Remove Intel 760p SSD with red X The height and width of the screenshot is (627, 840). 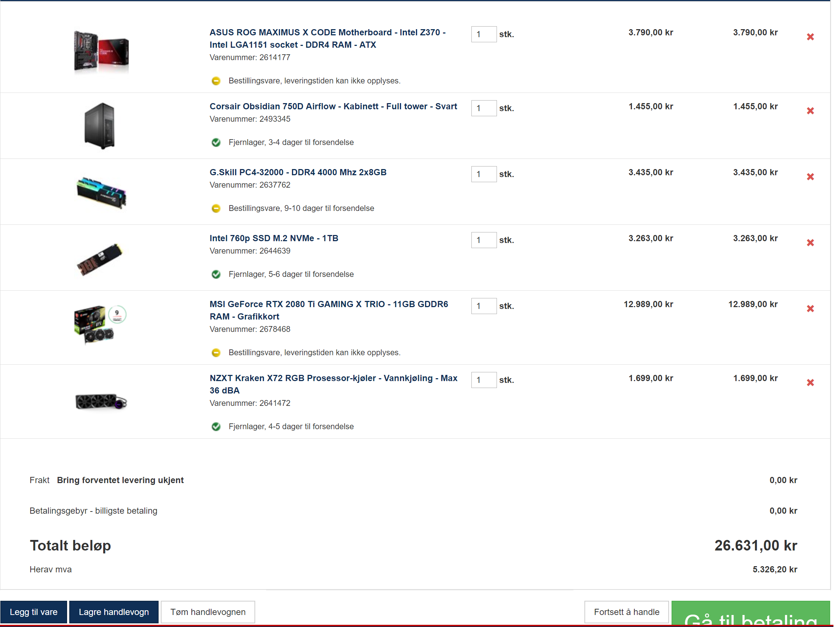(x=810, y=243)
